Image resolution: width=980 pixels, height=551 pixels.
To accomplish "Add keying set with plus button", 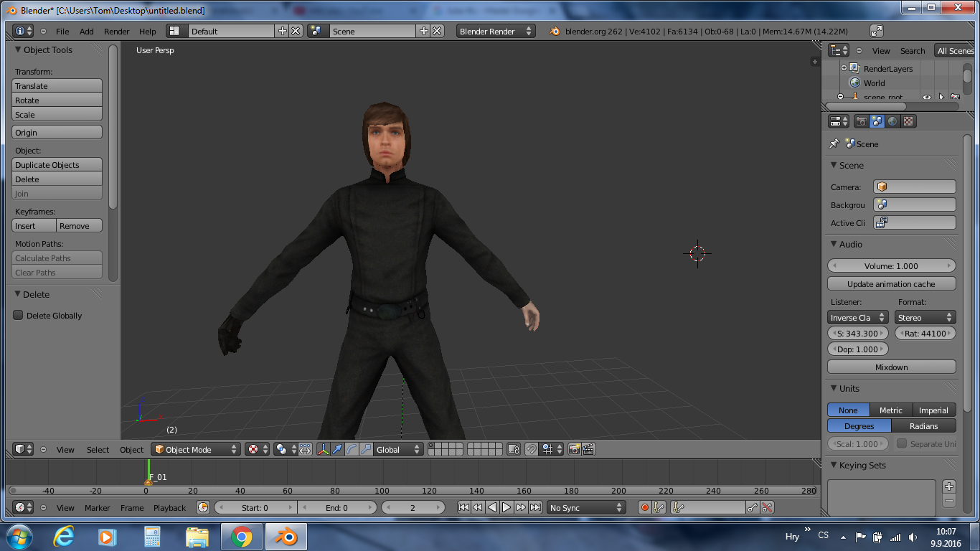I will [949, 486].
